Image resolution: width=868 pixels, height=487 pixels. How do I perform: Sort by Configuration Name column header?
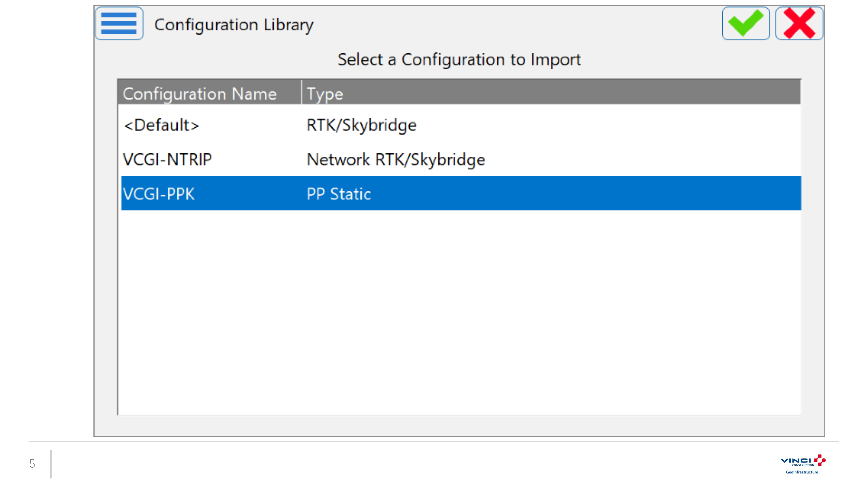210,93
